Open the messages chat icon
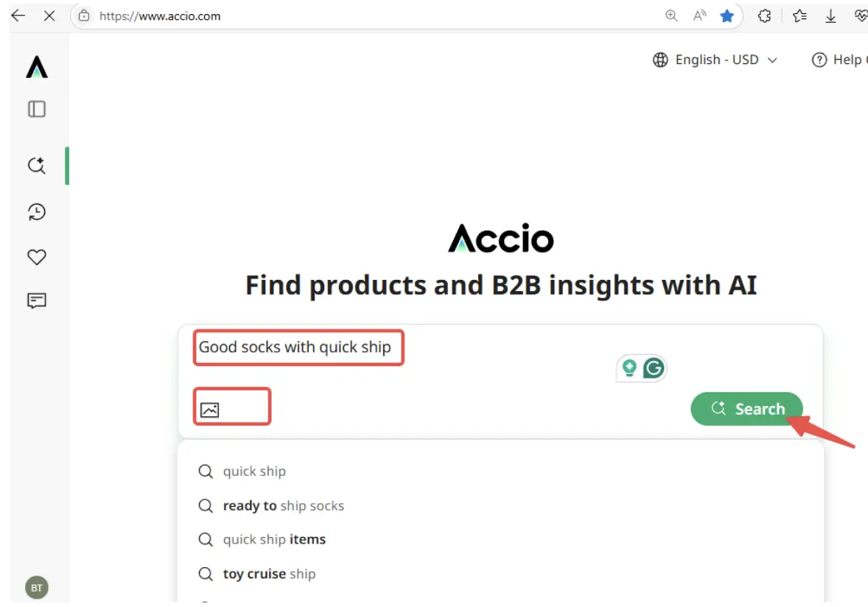The width and height of the screenshot is (868, 607). click(37, 301)
